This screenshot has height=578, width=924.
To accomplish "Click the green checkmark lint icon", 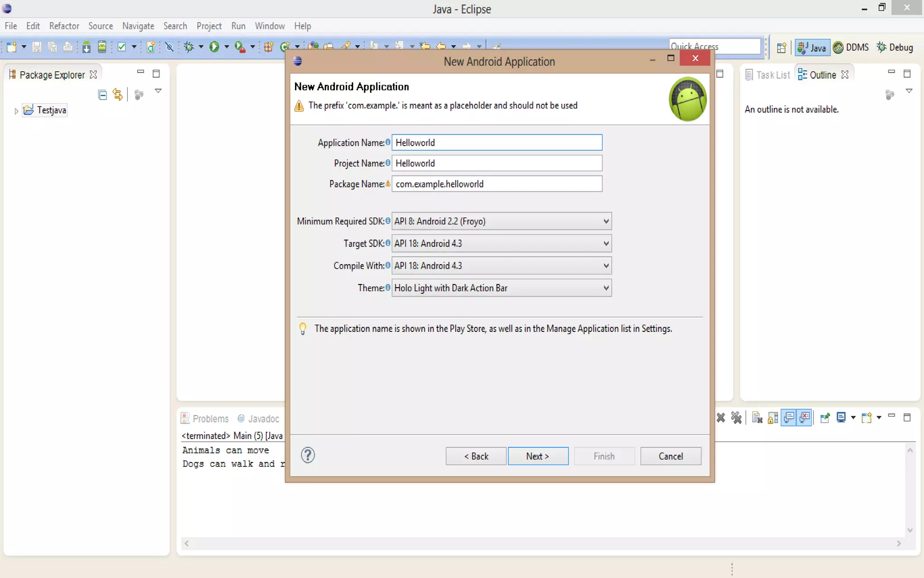I will [121, 47].
